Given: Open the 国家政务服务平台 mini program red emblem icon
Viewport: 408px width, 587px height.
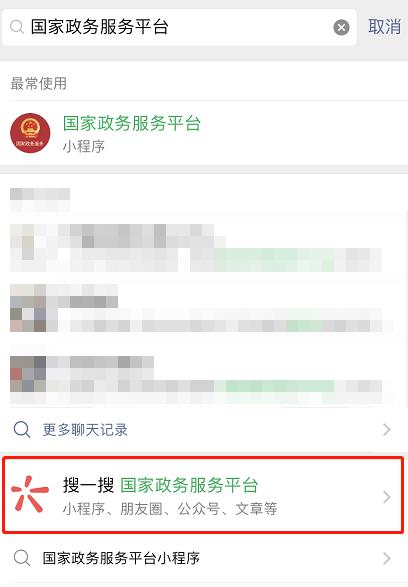Looking at the screenshot, I should pyautogui.click(x=30, y=133).
